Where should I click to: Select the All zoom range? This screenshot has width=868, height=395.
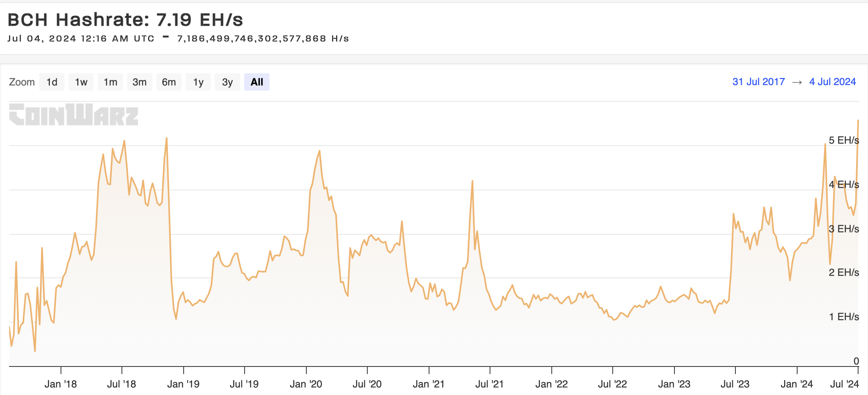[x=257, y=82]
